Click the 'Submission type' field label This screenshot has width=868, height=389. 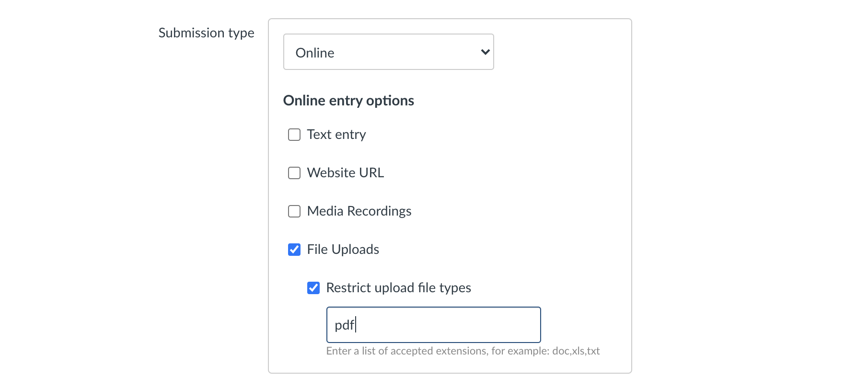tap(206, 33)
